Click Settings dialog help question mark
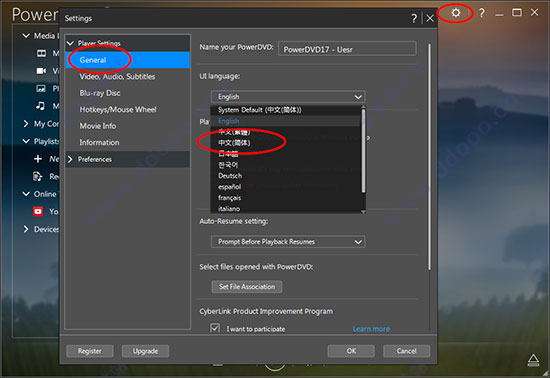Image resolution: width=550 pixels, height=378 pixels. click(414, 18)
